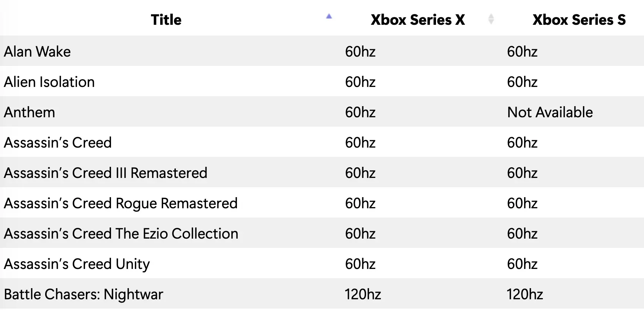
Task: Click the sort arrows beside Xbox Series X
Action: pos(491,19)
